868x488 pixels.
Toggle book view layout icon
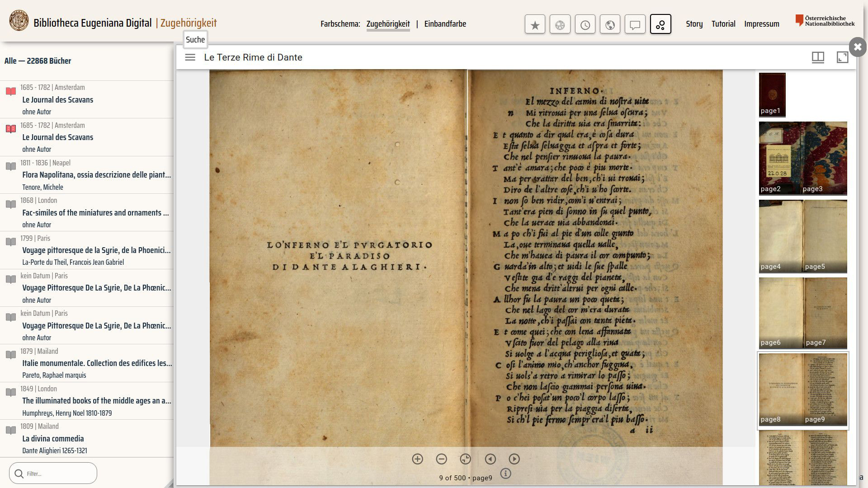(x=818, y=57)
